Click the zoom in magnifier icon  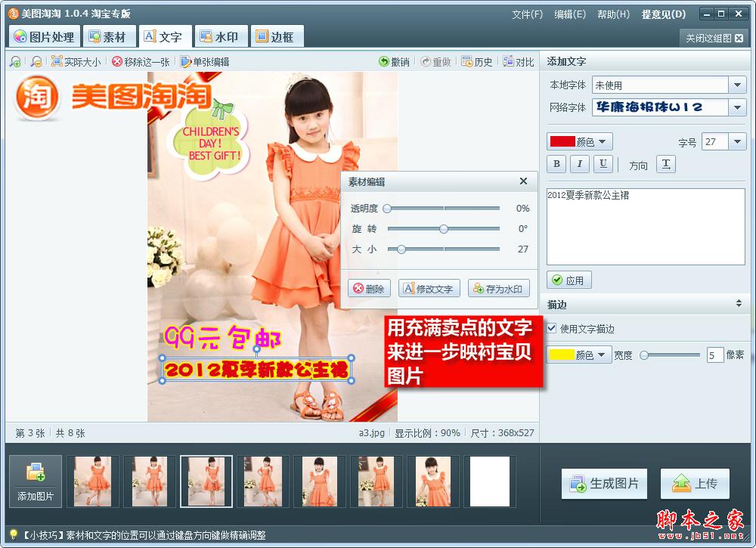pyautogui.click(x=15, y=62)
